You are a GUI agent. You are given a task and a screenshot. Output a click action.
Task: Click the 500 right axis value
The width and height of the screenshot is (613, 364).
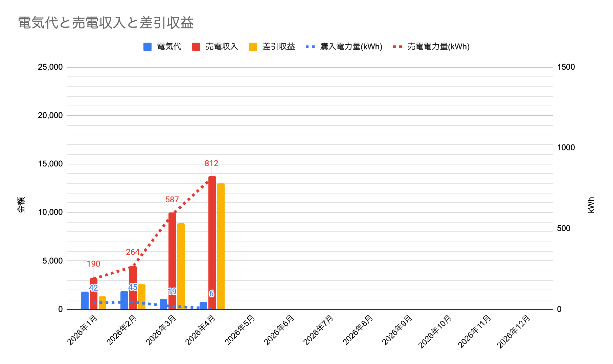[x=564, y=228]
